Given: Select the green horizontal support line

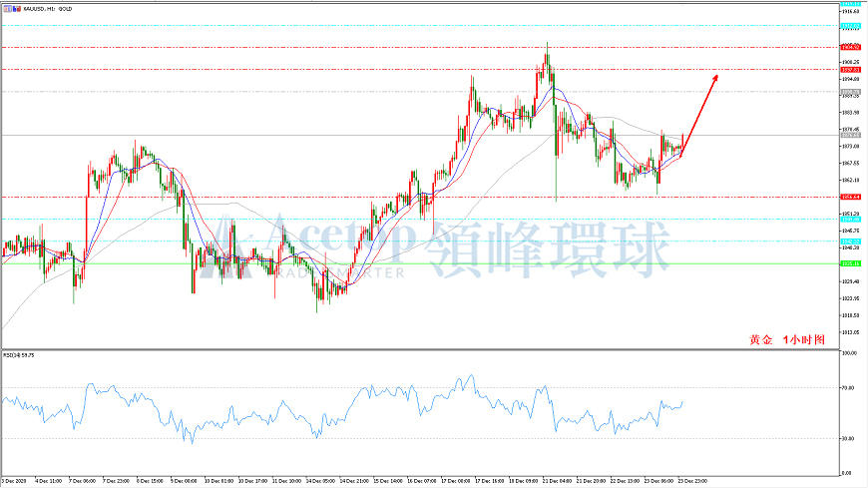Looking at the screenshot, I should point(420,263).
